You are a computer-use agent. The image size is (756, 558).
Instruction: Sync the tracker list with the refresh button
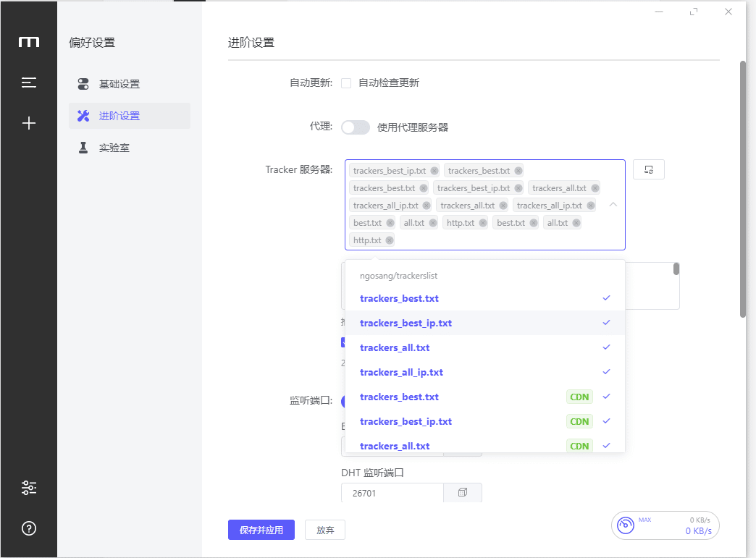[x=649, y=169]
